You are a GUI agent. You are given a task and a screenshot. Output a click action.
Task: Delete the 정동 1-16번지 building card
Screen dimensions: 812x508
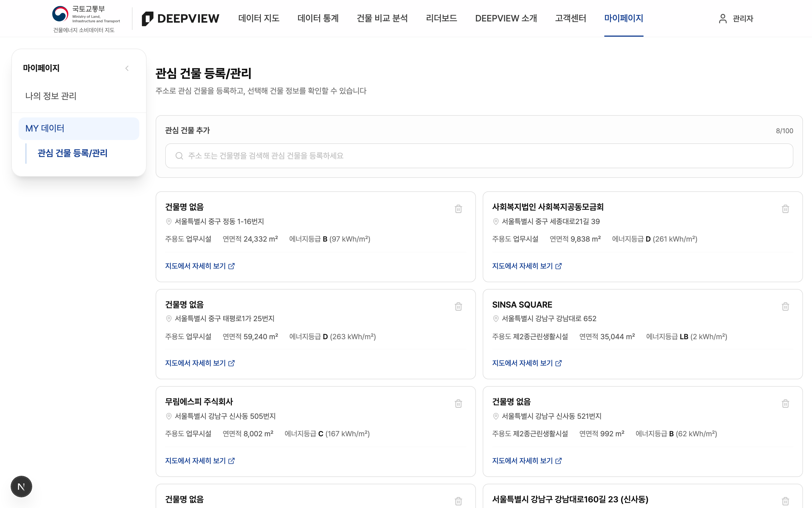pos(458,209)
